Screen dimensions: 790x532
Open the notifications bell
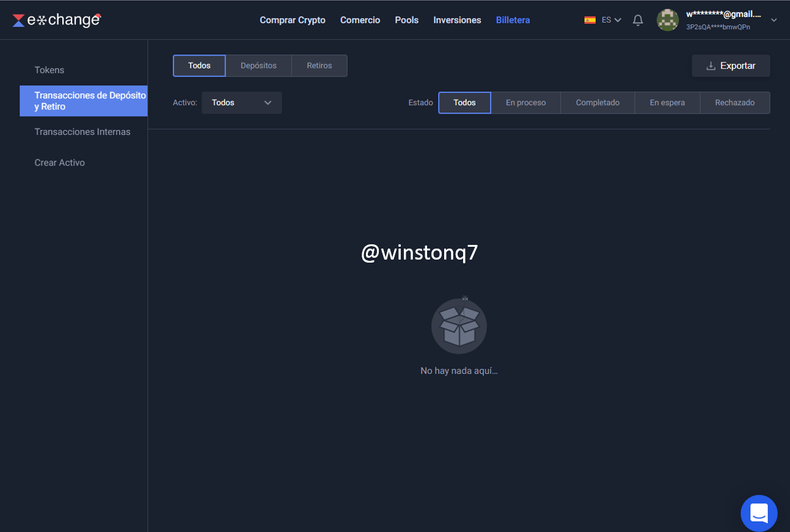(x=638, y=20)
